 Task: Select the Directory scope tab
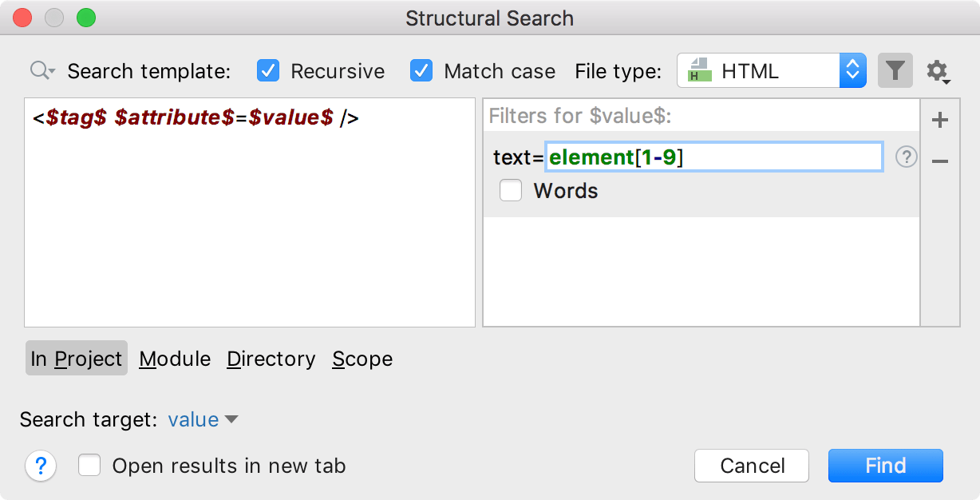(x=271, y=359)
